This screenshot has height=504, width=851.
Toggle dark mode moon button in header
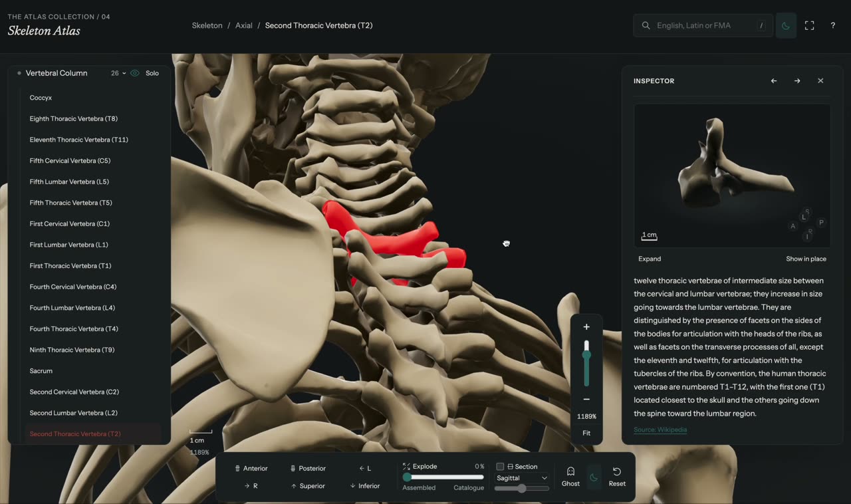pos(786,25)
